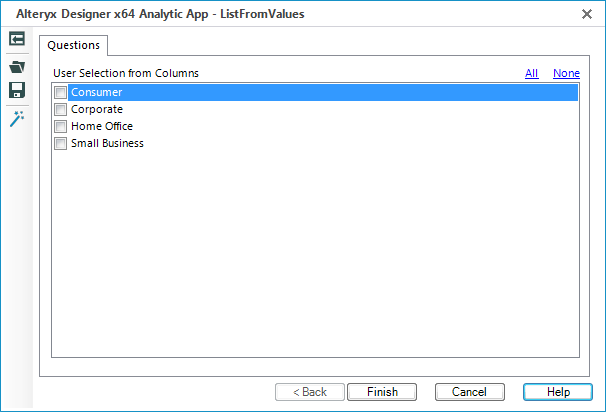Image resolution: width=606 pixels, height=412 pixels.
Task: Check the Corporate checkbox
Action: tap(60, 109)
